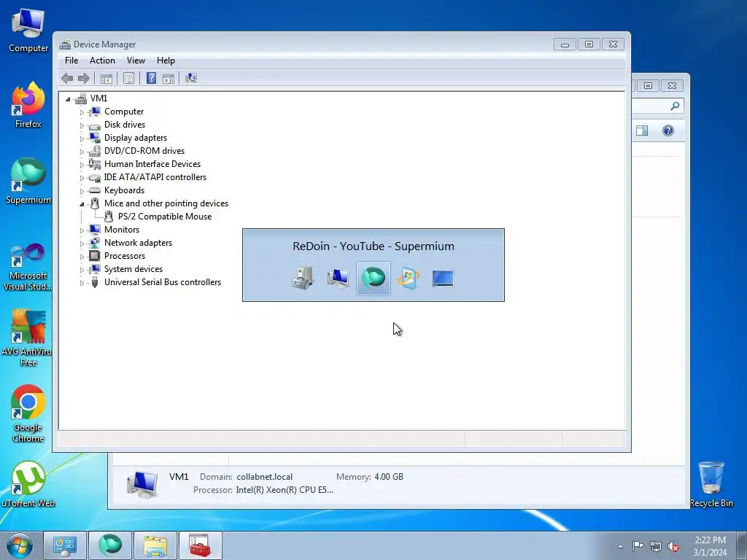The width and height of the screenshot is (747, 560).
Task: Expand the DVD/CD-ROM drives node arrow
Action: tap(82, 152)
